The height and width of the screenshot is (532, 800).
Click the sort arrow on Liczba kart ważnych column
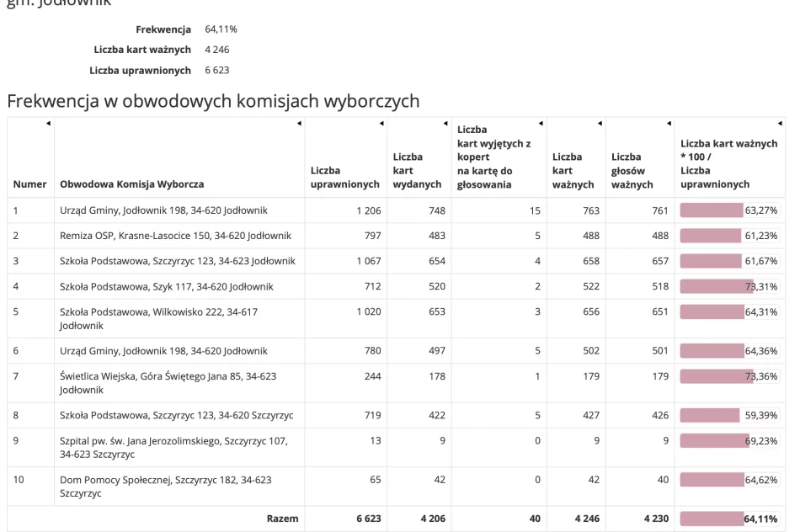pyautogui.click(x=599, y=123)
